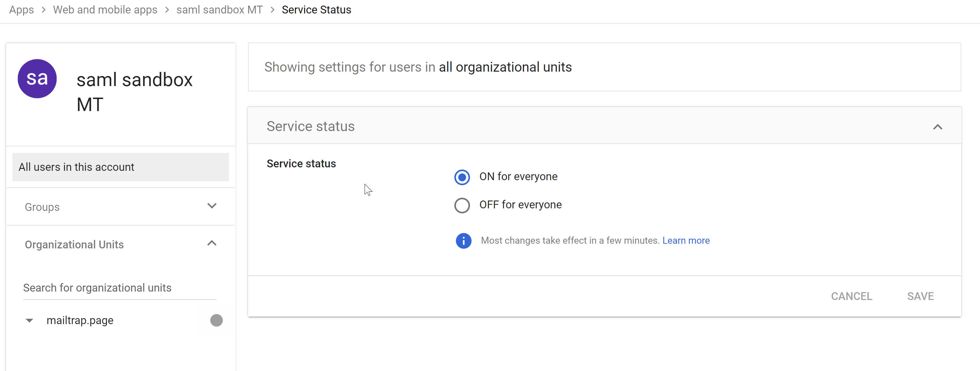Go to Apps breadcrumb

pyautogui.click(x=21, y=10)
